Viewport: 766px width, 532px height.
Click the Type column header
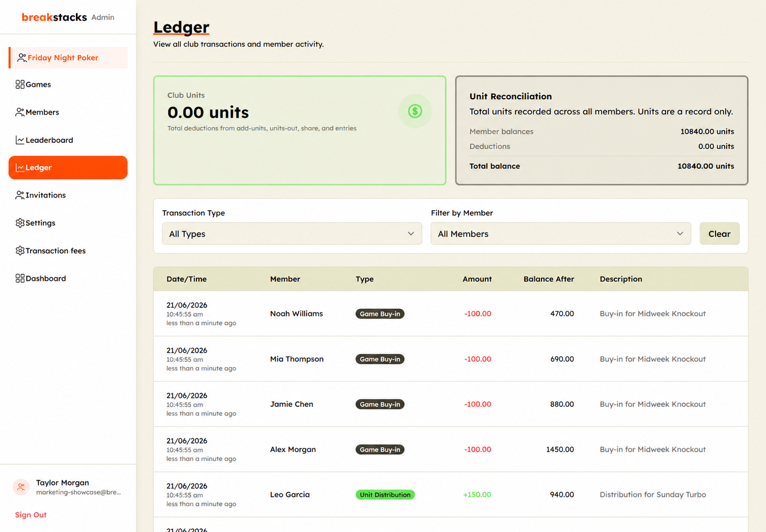364,279
